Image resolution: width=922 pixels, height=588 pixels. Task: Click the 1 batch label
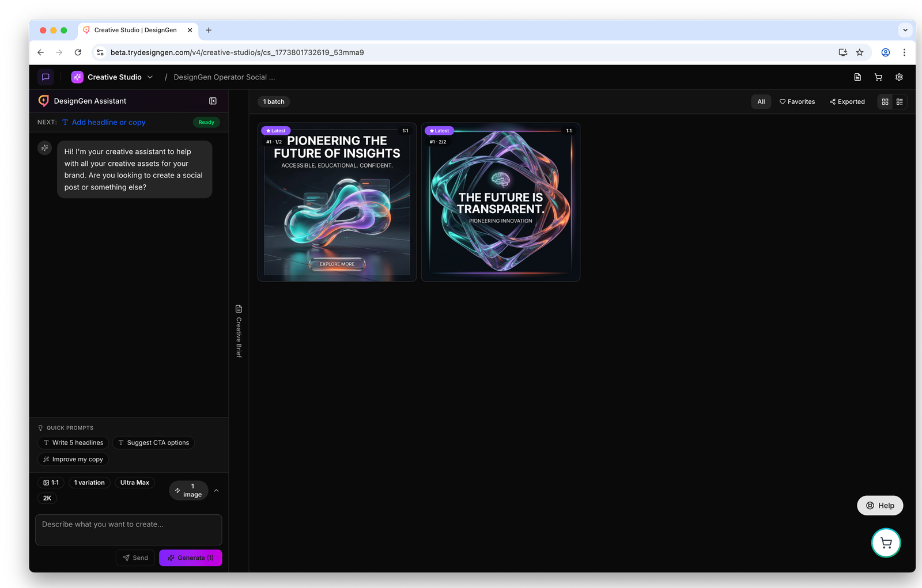tap(274, 102)
